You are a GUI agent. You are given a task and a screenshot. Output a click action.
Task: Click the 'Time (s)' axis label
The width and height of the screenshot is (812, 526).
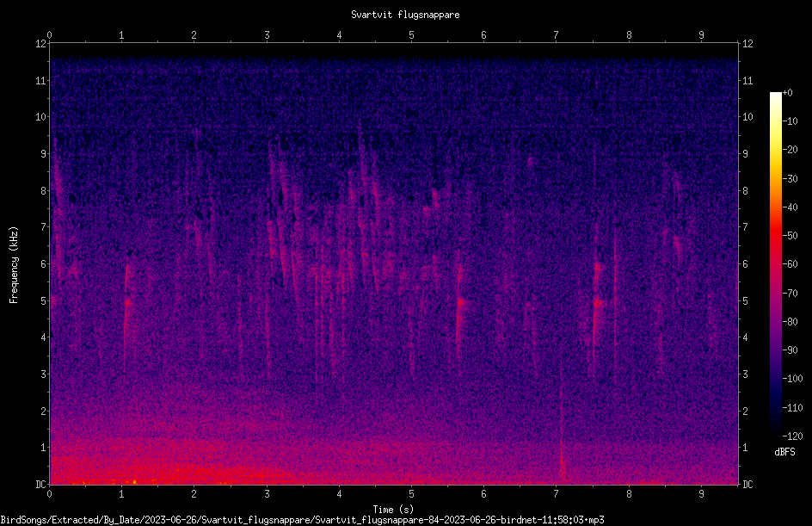[393, 509]
